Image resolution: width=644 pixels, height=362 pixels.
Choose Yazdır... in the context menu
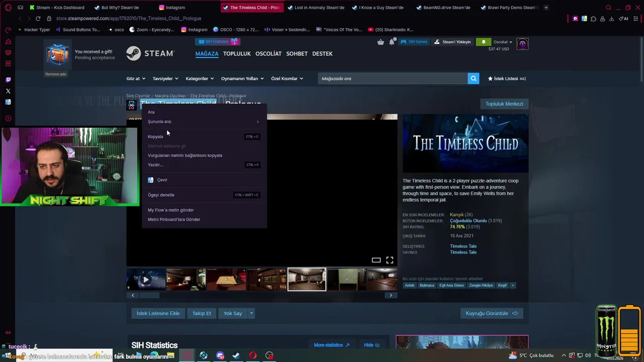[x=203, y=165]
